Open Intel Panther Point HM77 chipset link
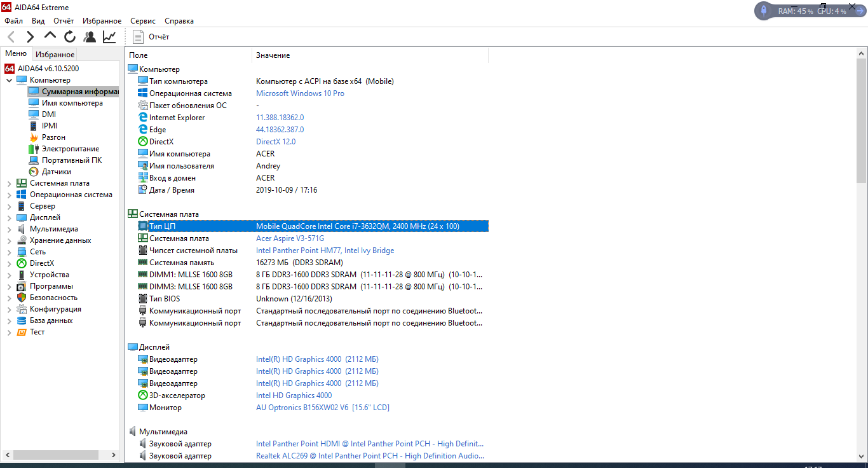 pyautogui.click(x=325, y=251)
